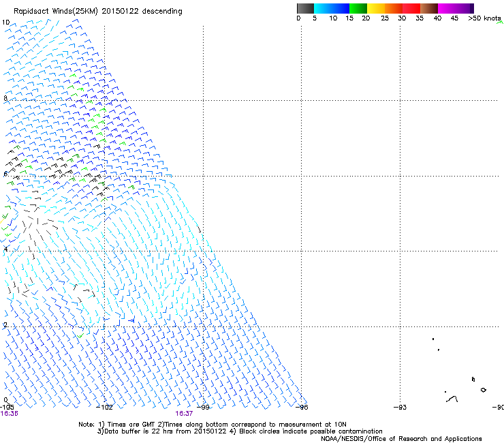Click the yellow 20-25 knots color band
Viewport: 504px width, 443px height.
pos(376,8)
